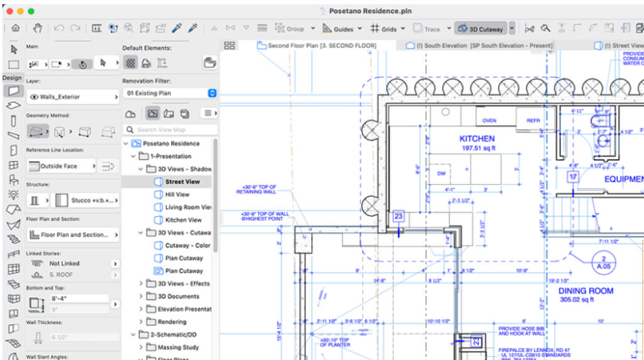The width and height of the screenshot is (644, 360).
Task: Activate the Marquee tool
Action: (x=13, y=64)
